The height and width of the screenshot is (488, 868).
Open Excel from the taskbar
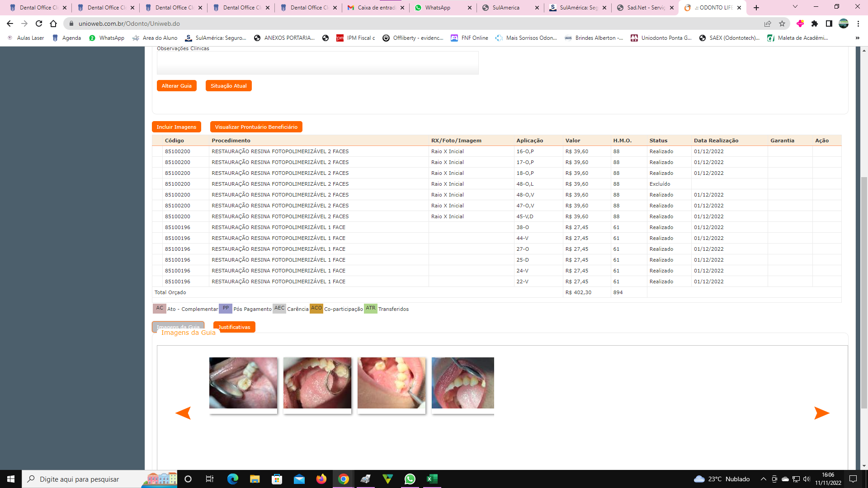tap(432, 479)
